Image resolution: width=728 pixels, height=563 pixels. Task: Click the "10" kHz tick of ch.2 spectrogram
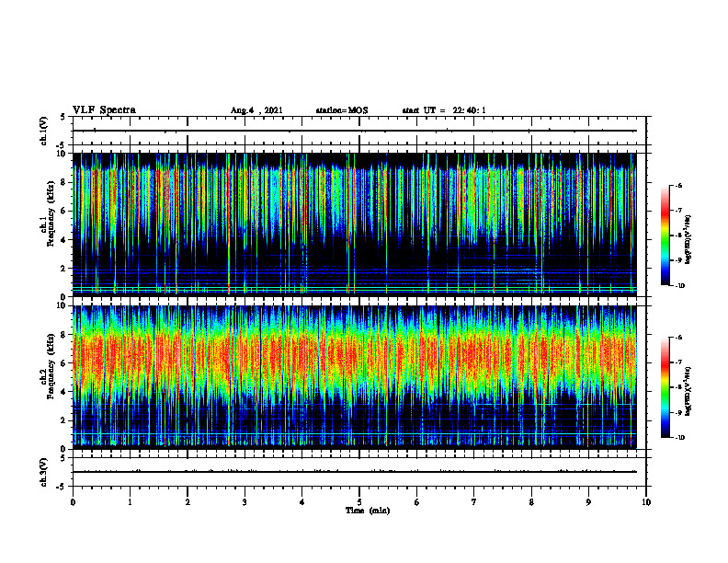(x=62, y=305)
